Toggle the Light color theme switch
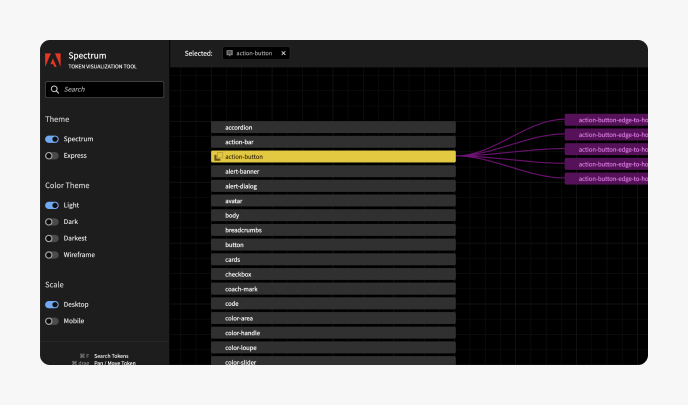The image size is (688, 405). click(x=52, y=205)
